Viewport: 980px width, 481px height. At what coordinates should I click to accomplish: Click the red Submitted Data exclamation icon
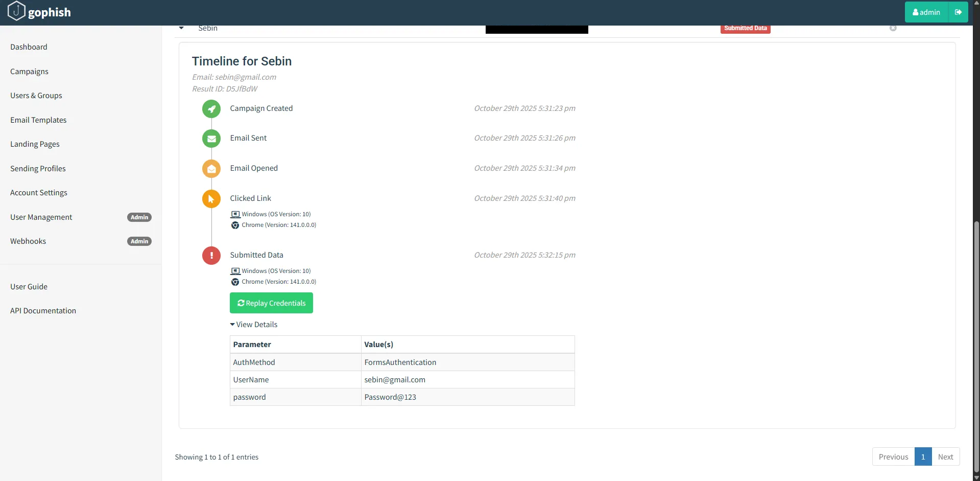click(211, 256)
